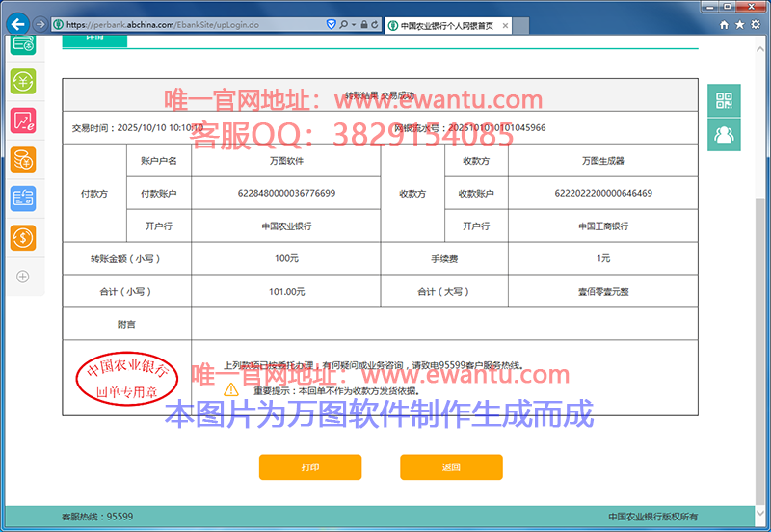Refresh the page with the reload icon
This screenshot has width=771, height=532.
pos(375,24)
